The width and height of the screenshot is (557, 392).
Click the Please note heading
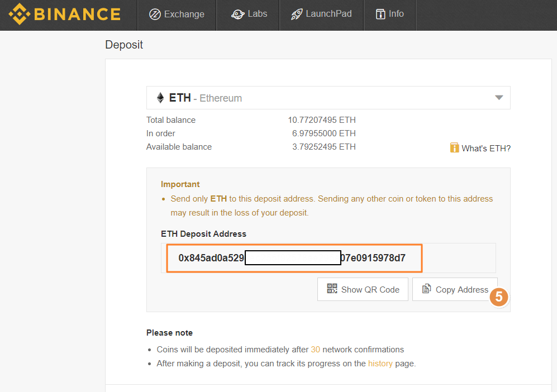tap(169, 333)
